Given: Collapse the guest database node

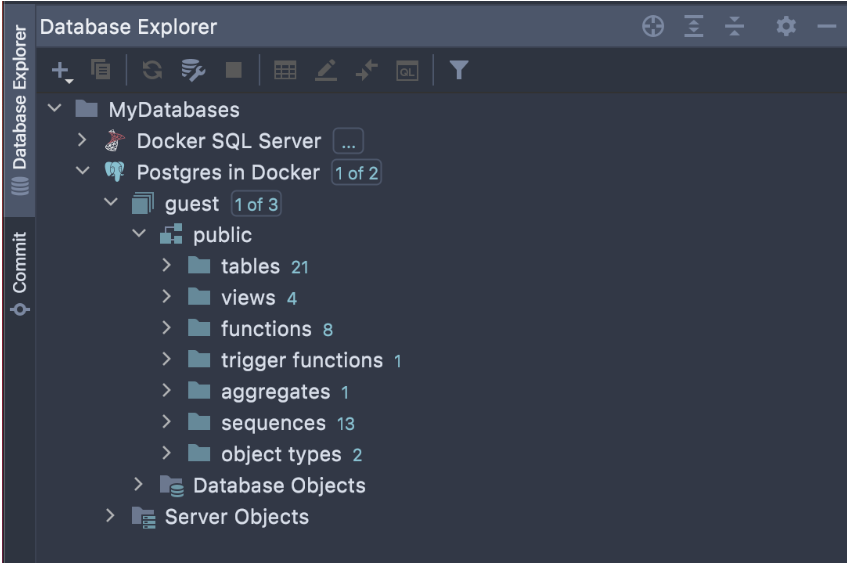Looking at the screenshot, I should (x=111, y=202).
